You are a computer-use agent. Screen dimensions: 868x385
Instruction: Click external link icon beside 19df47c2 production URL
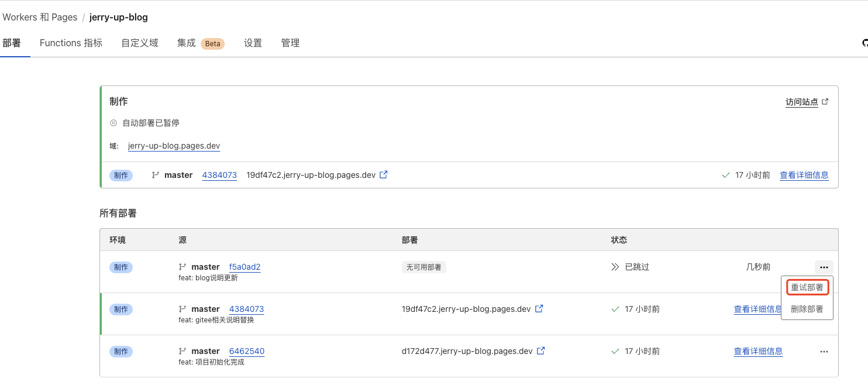click(384, 175)
